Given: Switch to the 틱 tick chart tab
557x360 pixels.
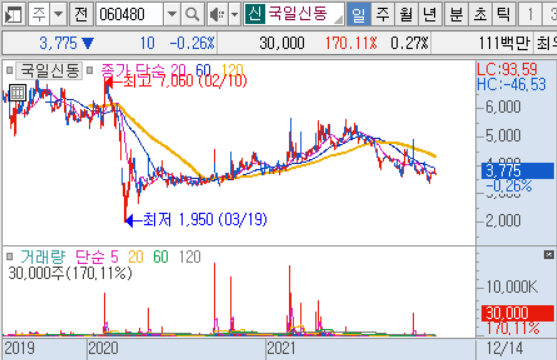Looking at the screenshot, I should (503, 15).
